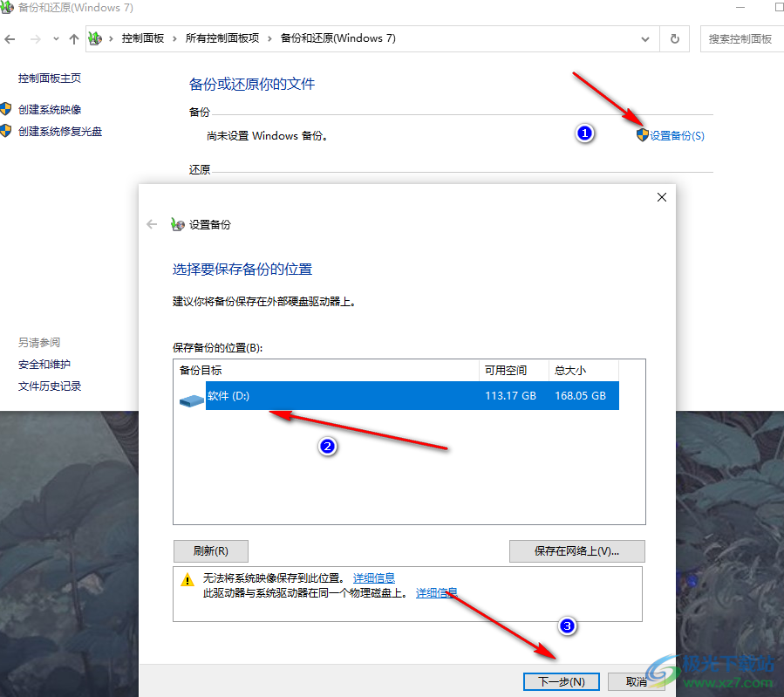Click the 刷新(R) button
Viewport: 784px width, 697px height.
211,551
